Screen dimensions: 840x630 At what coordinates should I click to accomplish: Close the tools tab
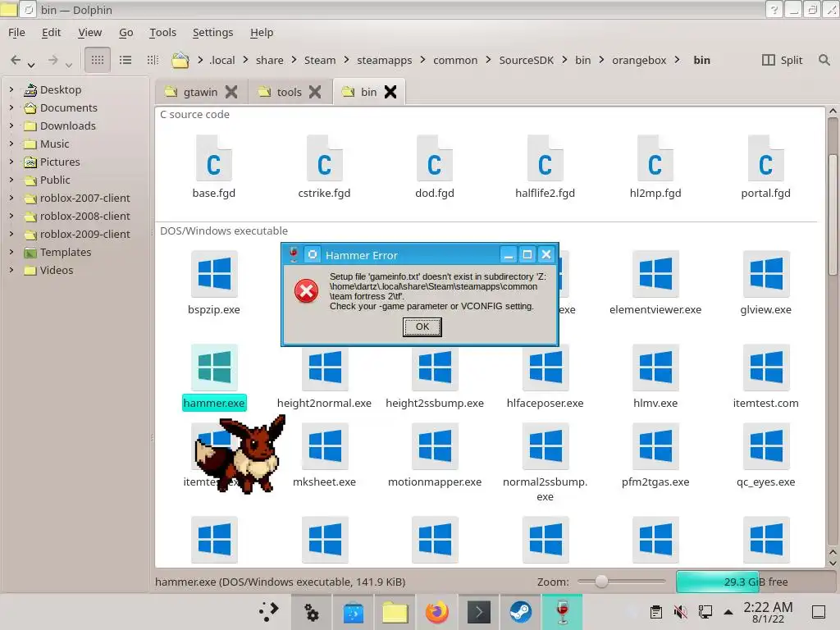[x=315, y=92]
